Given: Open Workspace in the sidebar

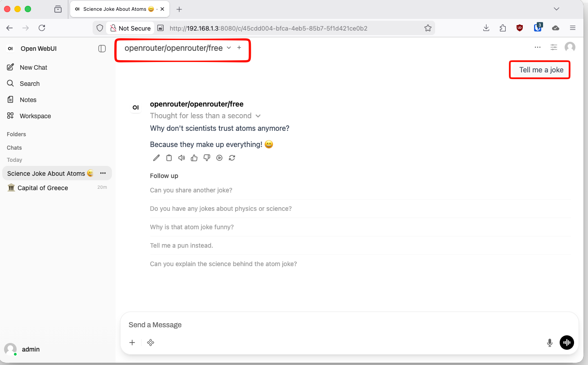Looking at the screenshot, I should 57,116.
